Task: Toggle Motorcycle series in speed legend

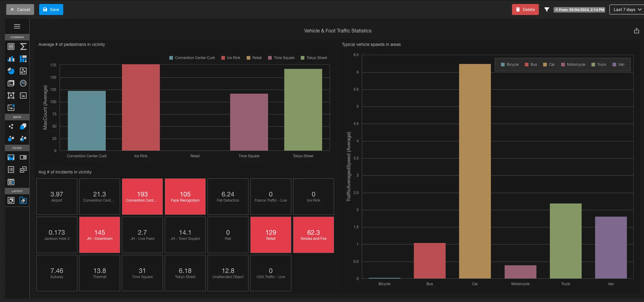Action: [x=573, y=65]
